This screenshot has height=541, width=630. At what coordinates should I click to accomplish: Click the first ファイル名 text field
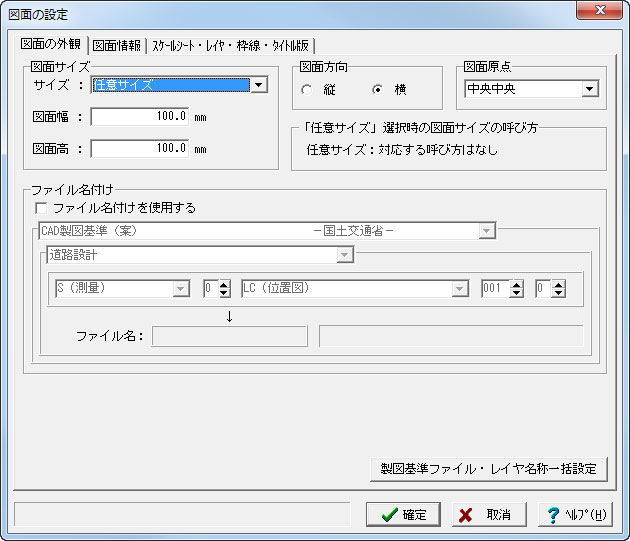(229, 336)
